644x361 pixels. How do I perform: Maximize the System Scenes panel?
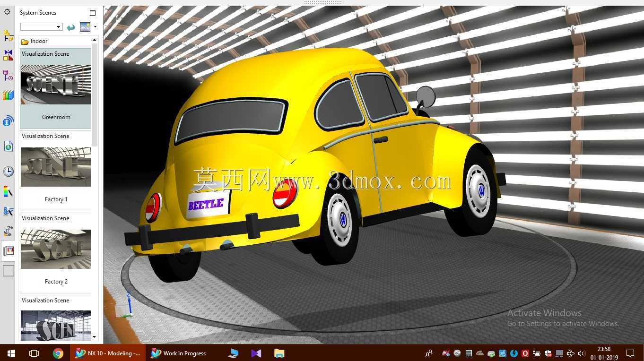click(93, 13)
